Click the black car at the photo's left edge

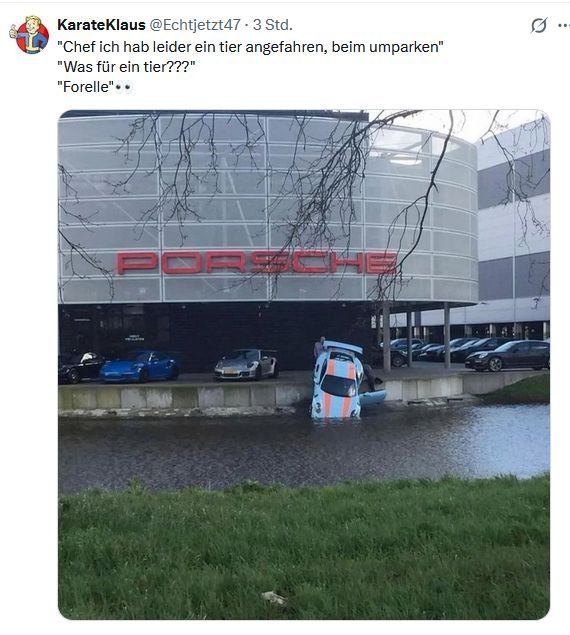pos(80,367)
